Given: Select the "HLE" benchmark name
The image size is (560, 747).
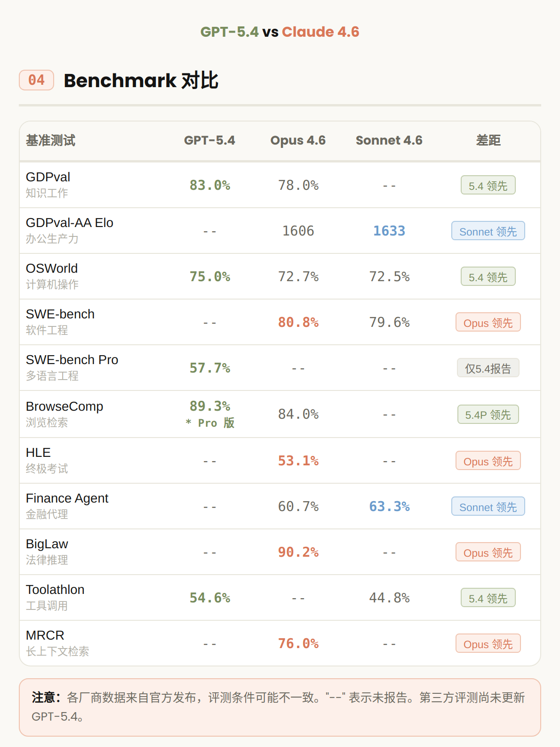Looking at the screenshot, I should pyautogui.click(x=38, y=453).
